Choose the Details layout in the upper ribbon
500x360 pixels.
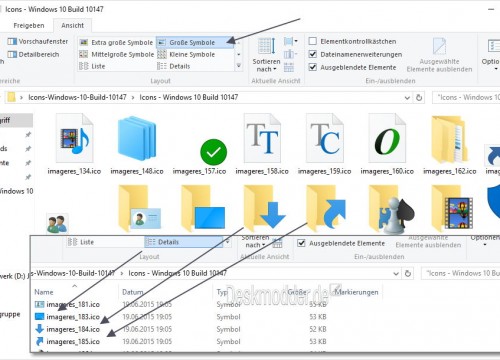[x=174, y=66]
